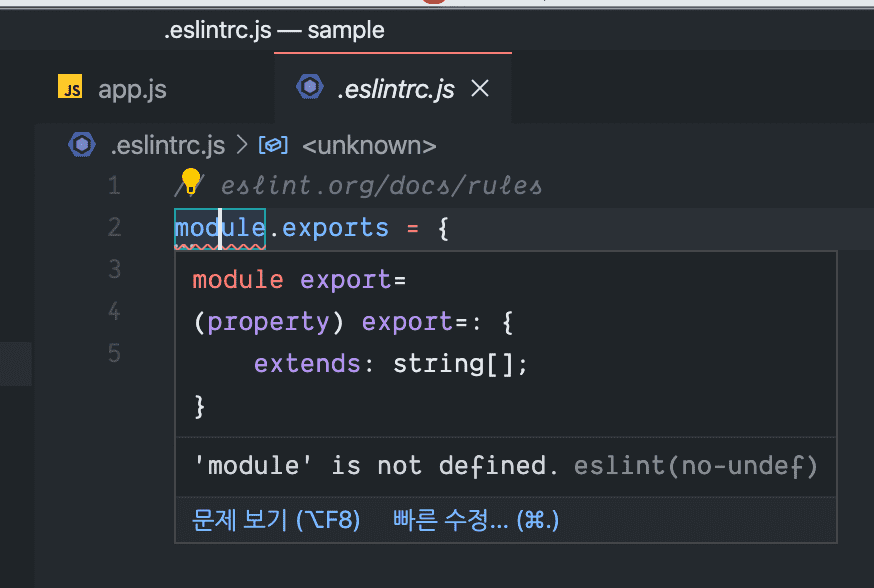Click the ESLint icon on .eslintrc.js tab

point(310,88)
